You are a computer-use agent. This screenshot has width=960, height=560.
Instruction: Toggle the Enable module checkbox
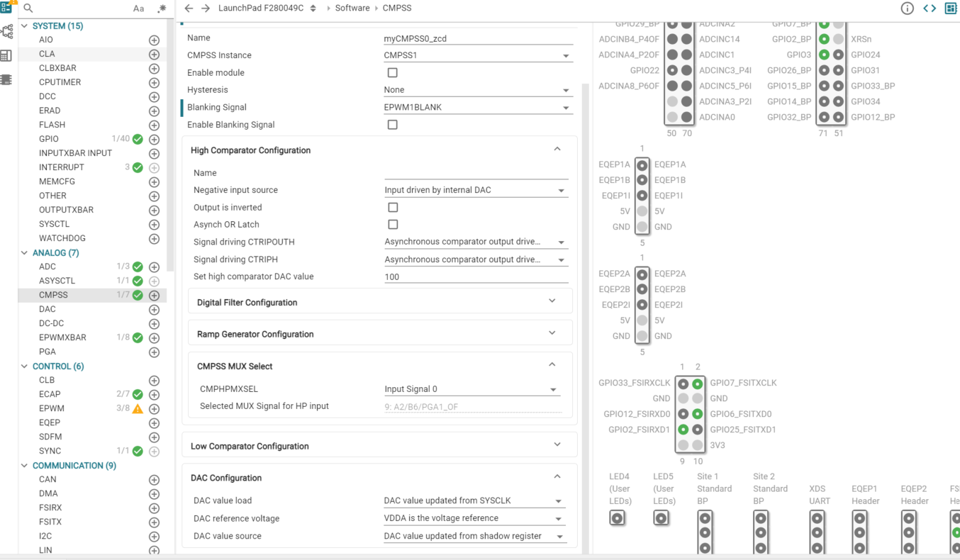[392, 73]
